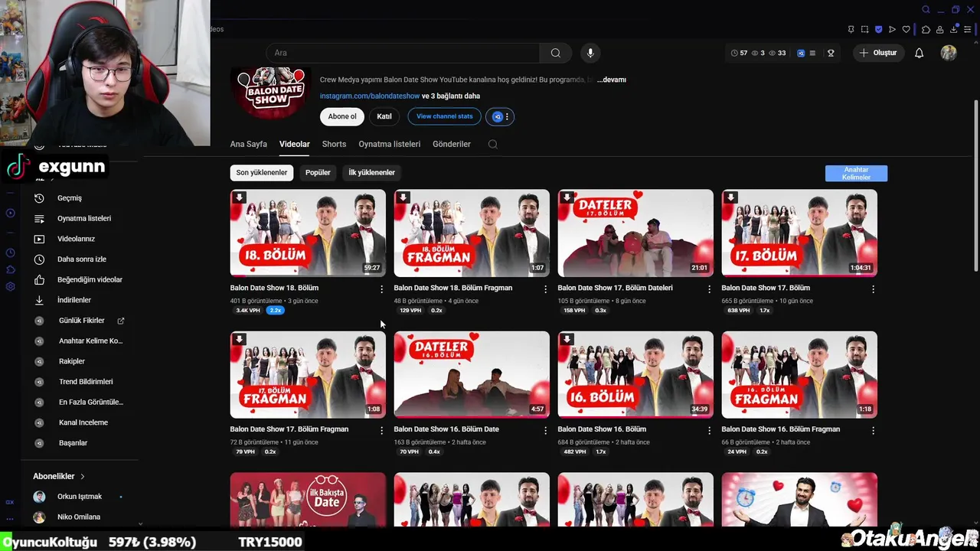Open Dateler 16. Bölüm thumbnail
Screen dimensions: 980x551
tap(472, 374)
